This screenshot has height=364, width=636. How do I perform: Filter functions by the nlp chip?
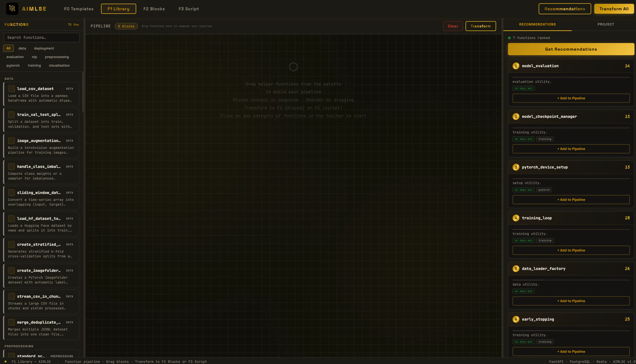click(34, 57)
